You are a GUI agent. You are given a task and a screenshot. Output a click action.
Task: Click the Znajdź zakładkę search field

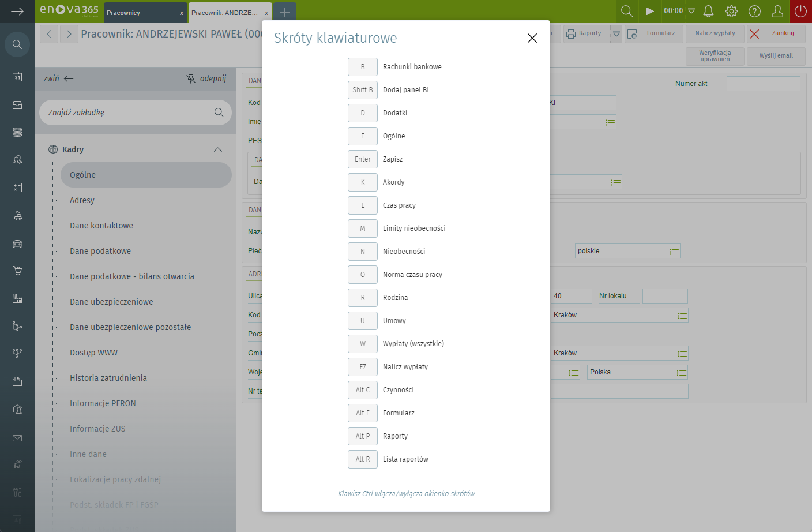click(x=130, y=113)
